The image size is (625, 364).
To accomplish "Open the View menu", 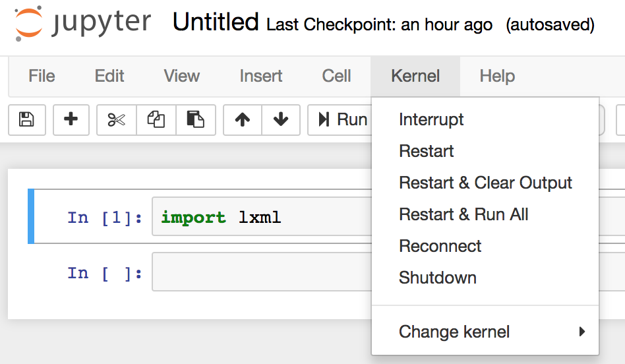I will (x=182, y=76).
